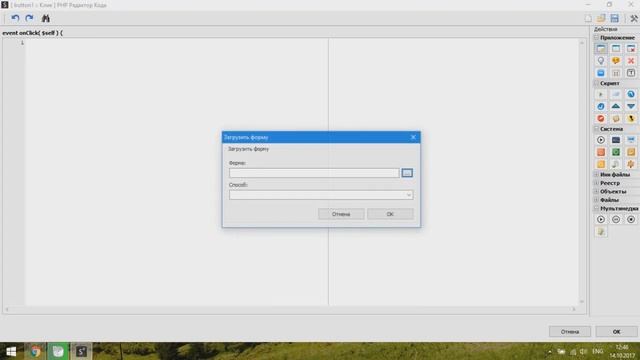Expand the Файлы actions group
This screenshot has width=640, height=360.
(x=596, y=200)
